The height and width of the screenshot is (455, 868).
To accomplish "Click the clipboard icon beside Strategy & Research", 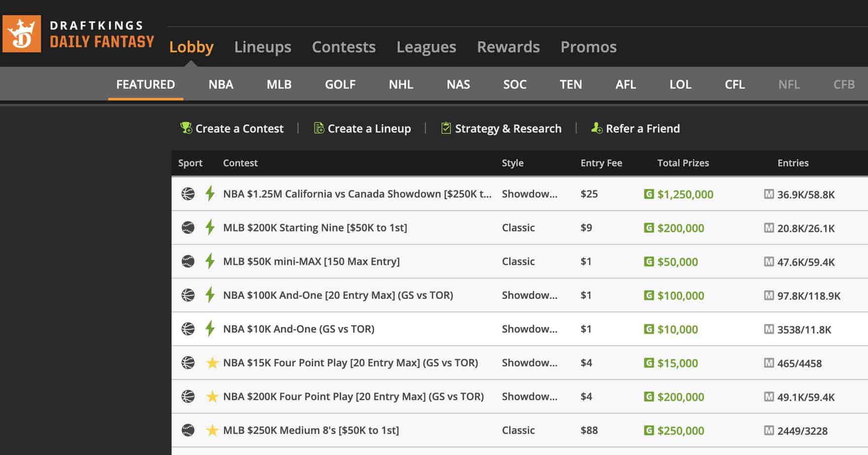I will 446,128.
